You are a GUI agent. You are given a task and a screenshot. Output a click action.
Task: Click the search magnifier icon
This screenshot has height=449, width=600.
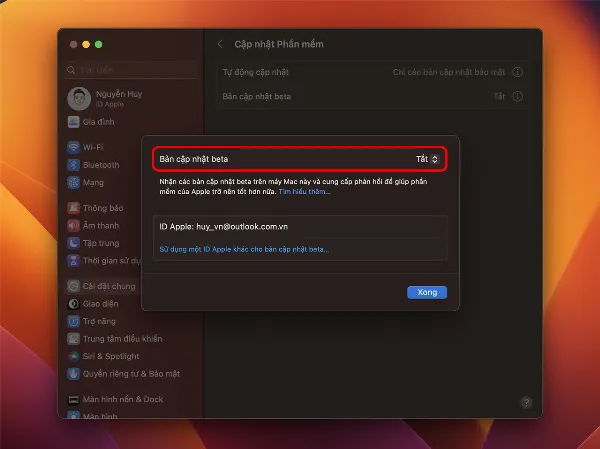(71, 70)
